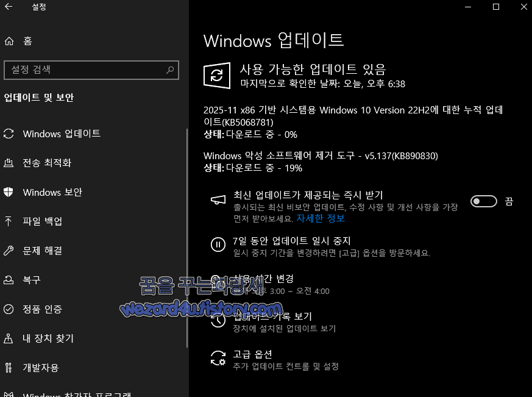Close the Settings window
532x397 pixels.
coord(524,7)
